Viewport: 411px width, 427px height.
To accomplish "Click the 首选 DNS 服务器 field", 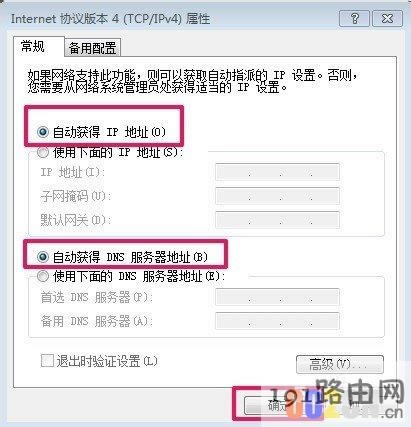I will 277,297.
